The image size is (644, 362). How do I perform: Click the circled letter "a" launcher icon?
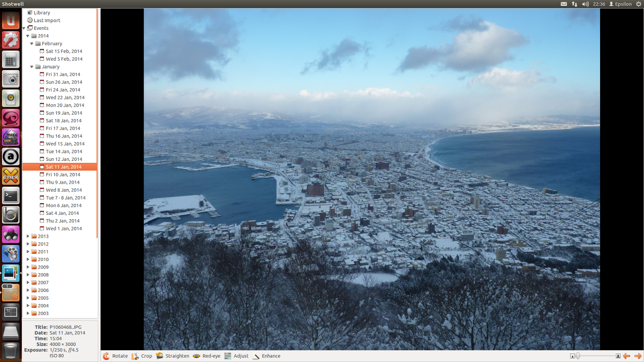[x=11, y=157]
